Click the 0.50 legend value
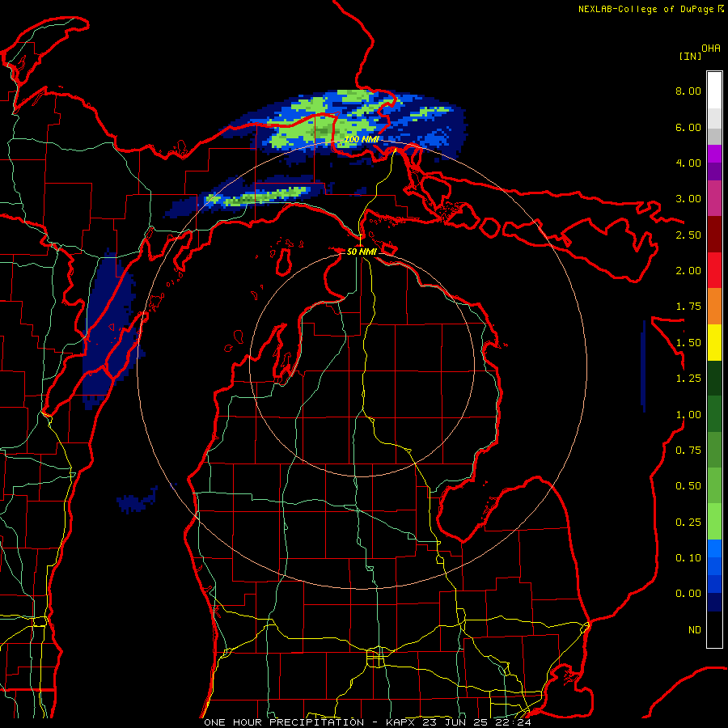728x728 pixels. 688,486
